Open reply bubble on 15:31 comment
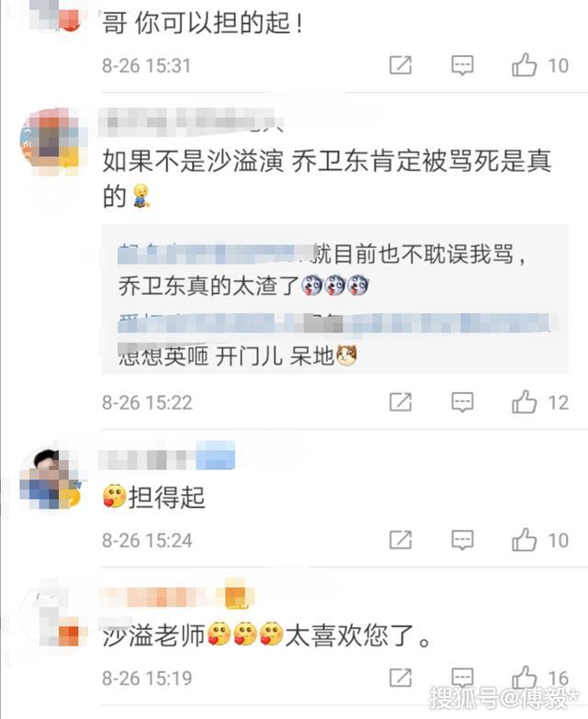This screenshot has height=719, width=588. point(462,65)
